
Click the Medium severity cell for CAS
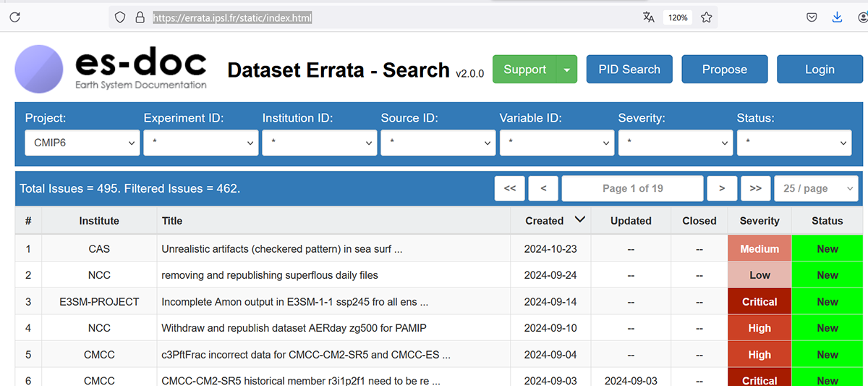tap(759, 249)
